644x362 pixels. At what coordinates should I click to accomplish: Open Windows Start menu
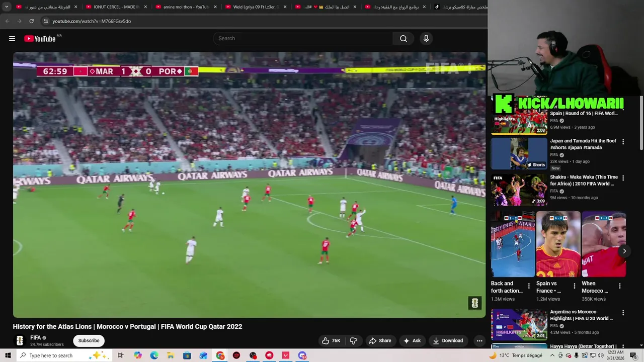click(x=8, y=355)
